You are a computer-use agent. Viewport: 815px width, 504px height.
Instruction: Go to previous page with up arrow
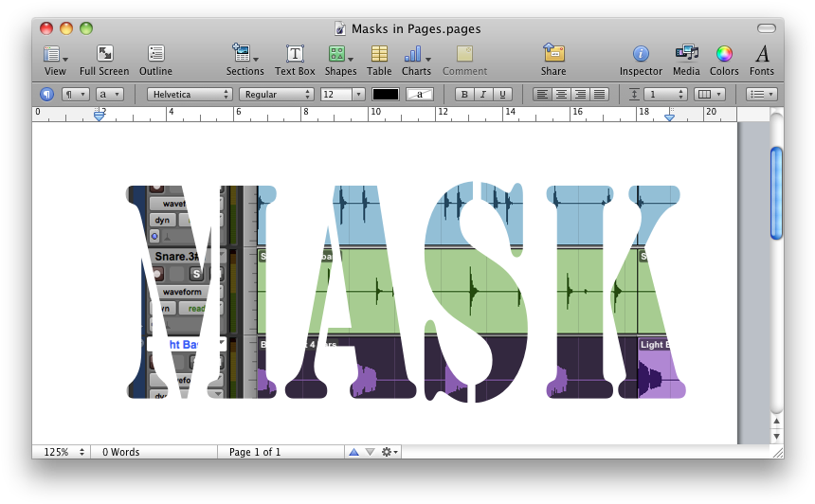pos(353,452)
